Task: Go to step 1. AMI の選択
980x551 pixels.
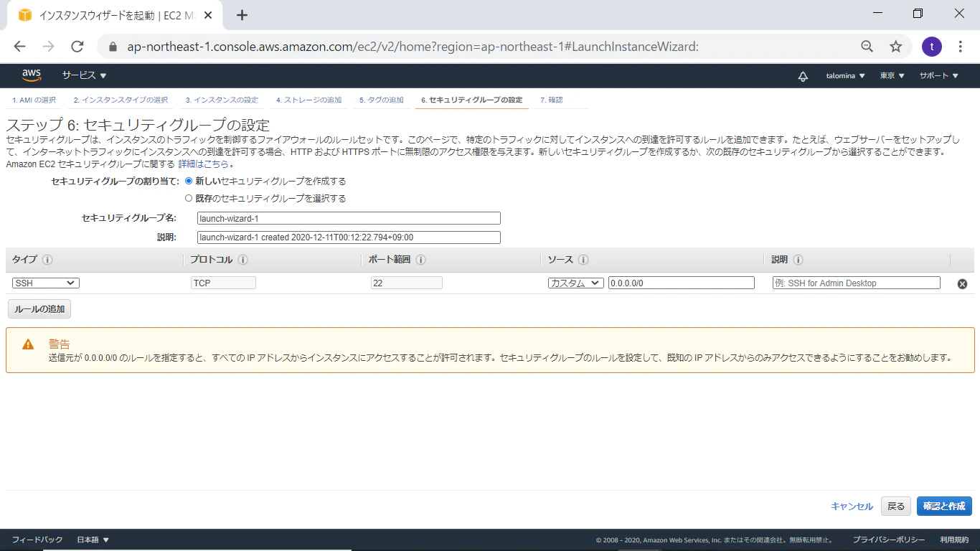Action: tap(34, 100)
